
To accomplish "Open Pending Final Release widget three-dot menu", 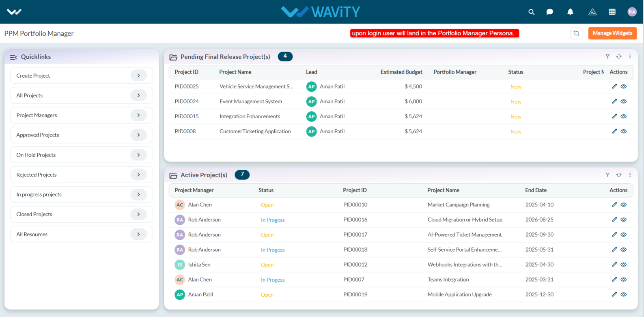I will click(x=630, y=56).
